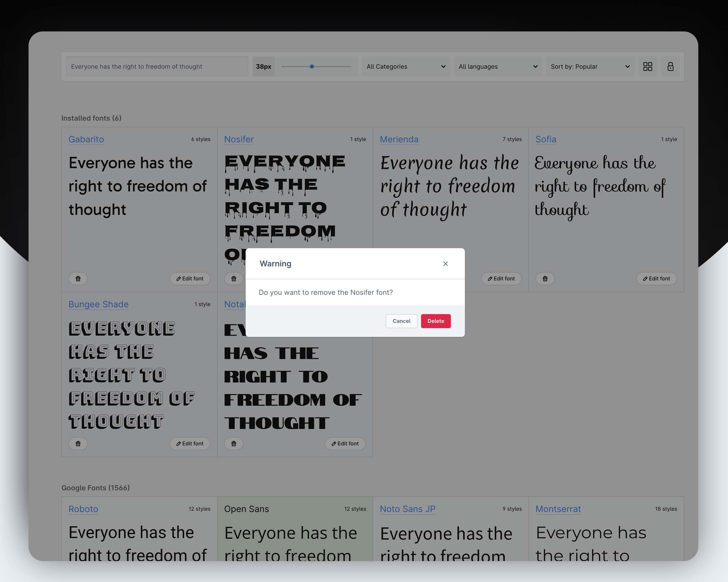
Task: Click the warning dialog close X button
Action: coord(446,263)
